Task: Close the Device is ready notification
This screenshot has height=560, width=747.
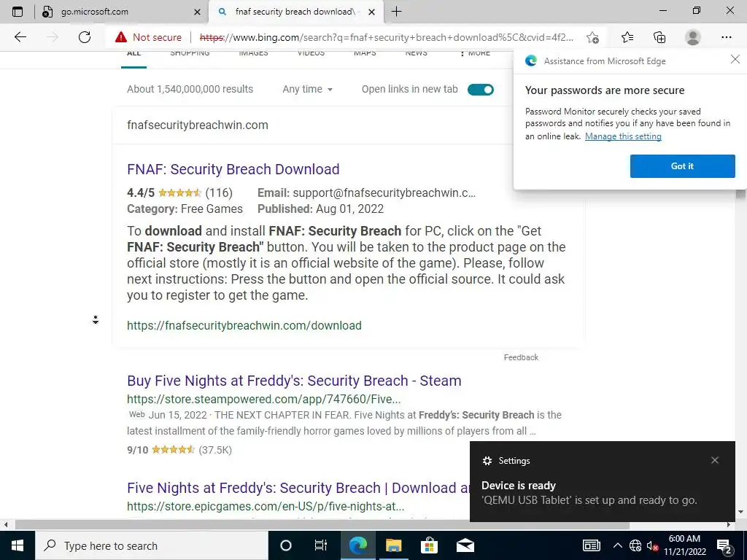Action: [x=715, y=460]
